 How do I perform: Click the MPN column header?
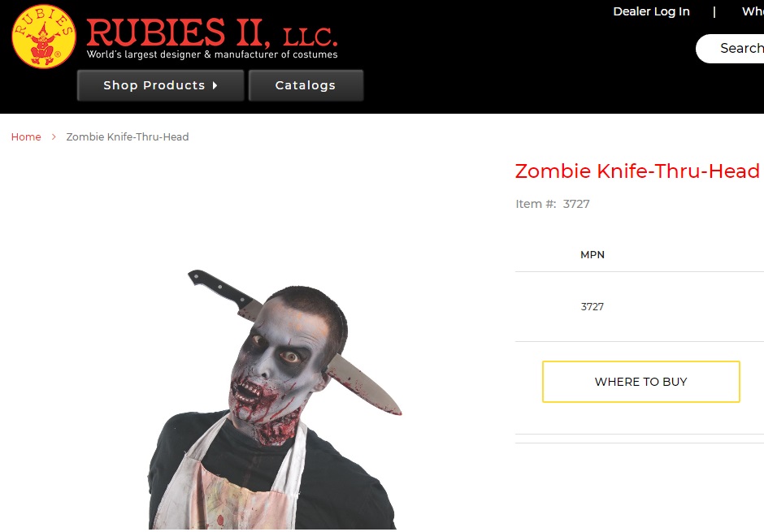coord(592,254)
